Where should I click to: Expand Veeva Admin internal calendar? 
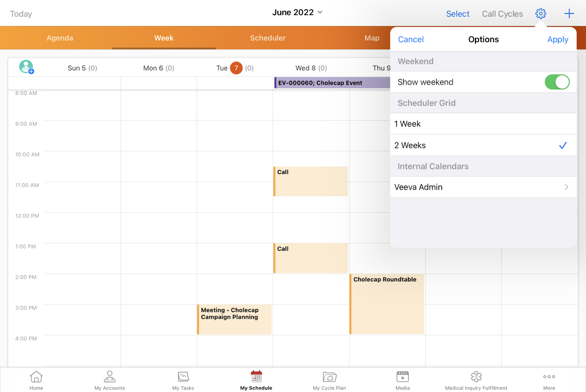pos(483,187)
